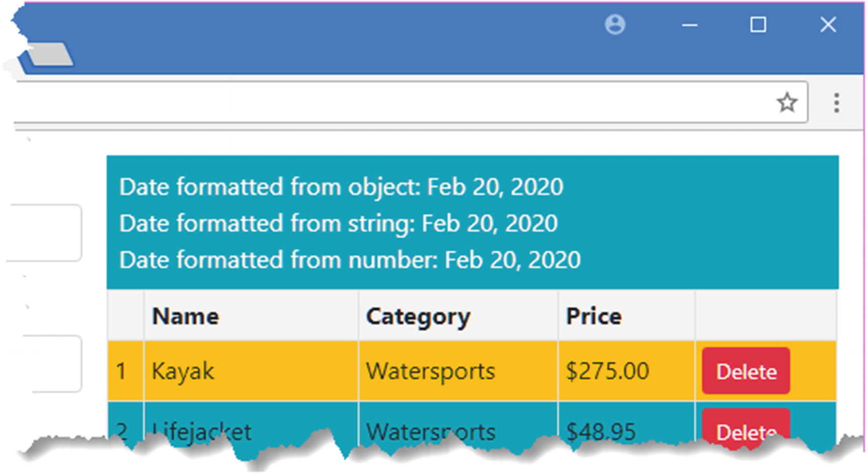Open the Chrome three-dot menu
The width and height of the screenshot is (868, 475).
(836, 103)
